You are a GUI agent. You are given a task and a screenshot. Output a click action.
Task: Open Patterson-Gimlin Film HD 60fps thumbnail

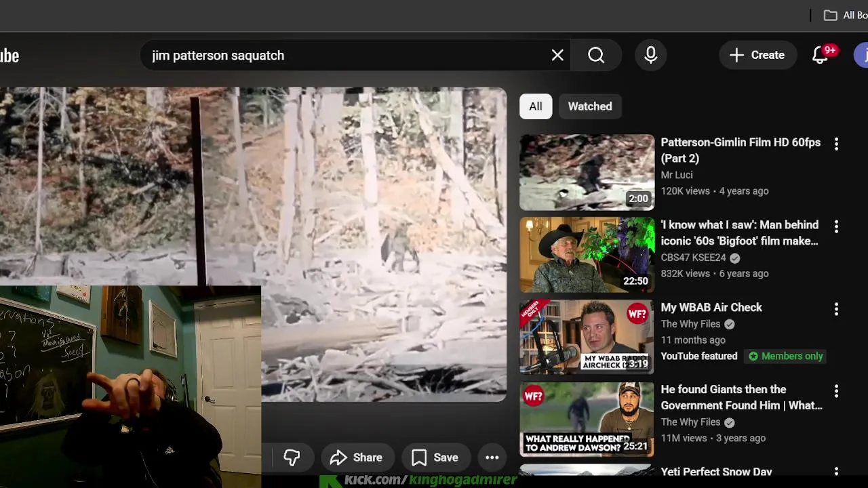587,172
